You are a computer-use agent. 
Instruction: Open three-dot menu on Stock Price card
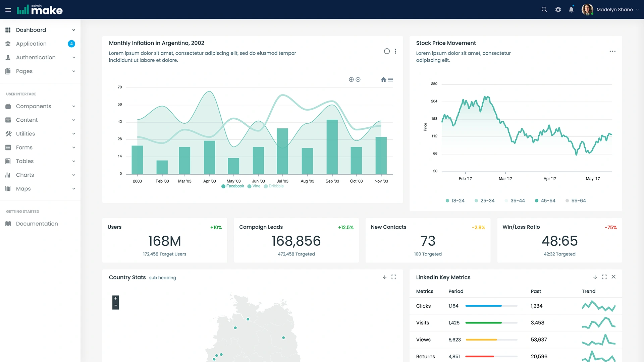[x=612, y=51]
